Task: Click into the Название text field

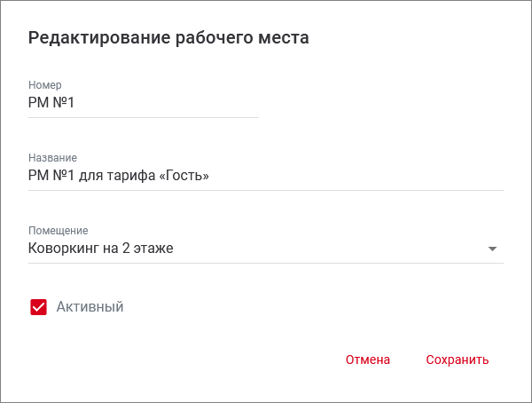Action: (x=266, y=176)
